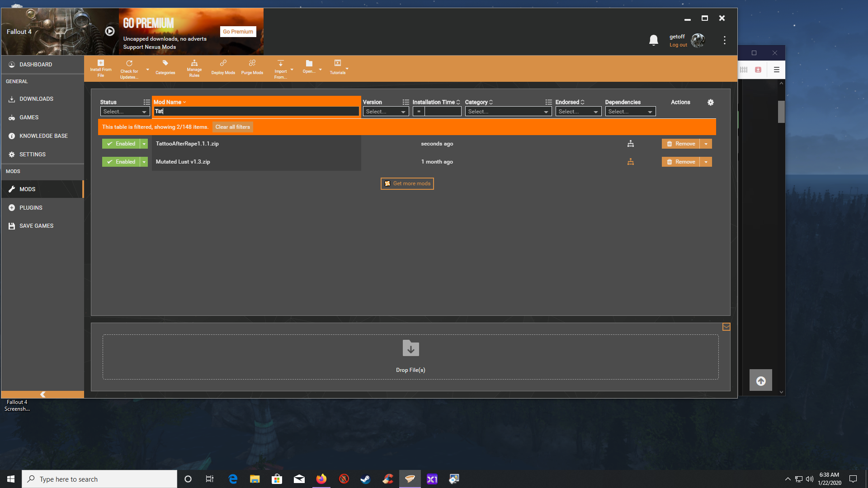Open Steam from the taskbar
This screenshot has height=488, width=868.
pos(365,479)
